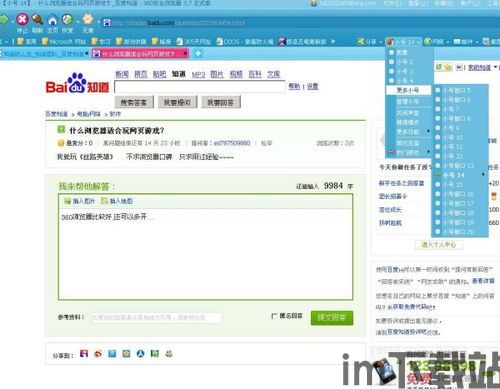
Task: Select 小号 15 in submenu
Action: coord(460,184)
